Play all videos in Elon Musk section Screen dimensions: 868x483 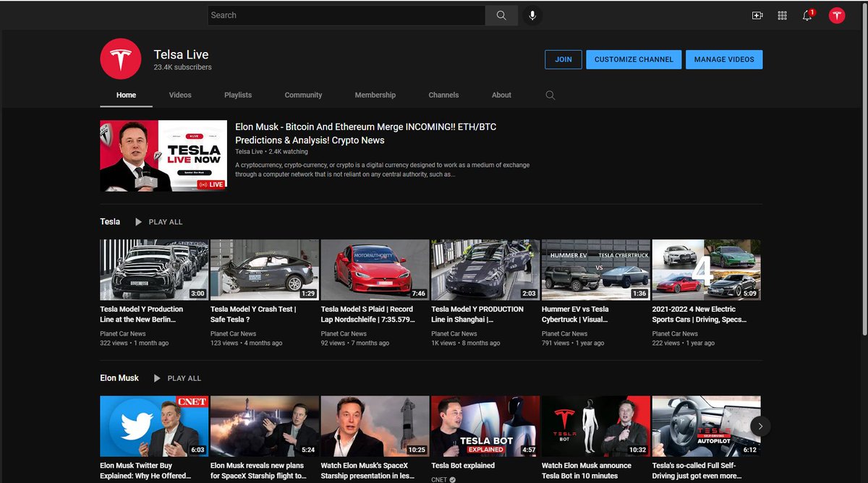click(x=177, y=378)
